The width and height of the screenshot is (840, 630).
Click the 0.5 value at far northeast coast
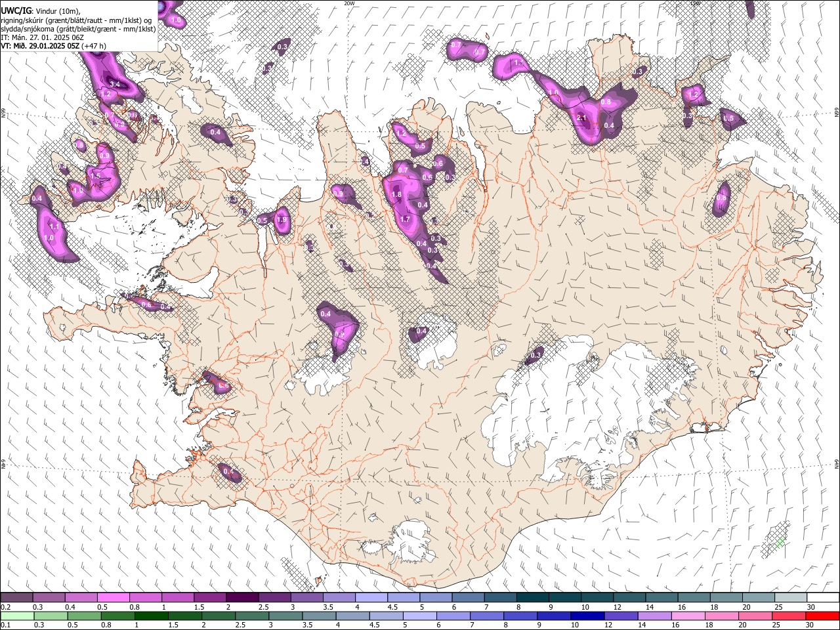(728, 119)
